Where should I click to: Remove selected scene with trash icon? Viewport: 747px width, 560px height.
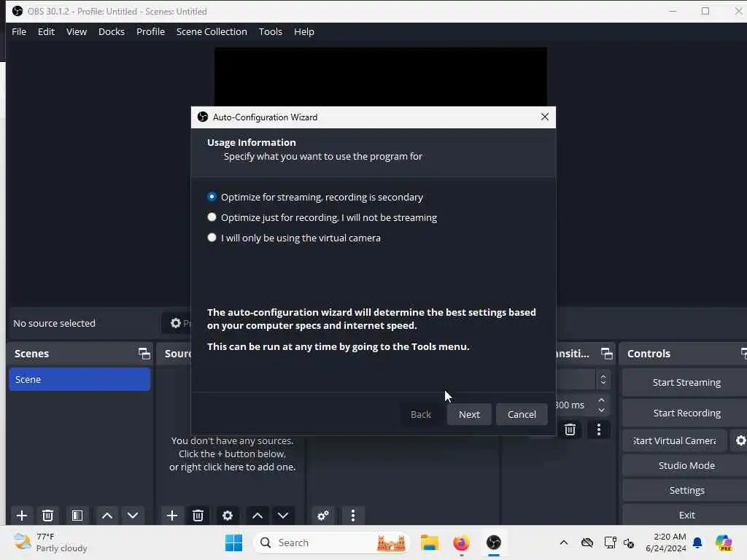[47, 516]
